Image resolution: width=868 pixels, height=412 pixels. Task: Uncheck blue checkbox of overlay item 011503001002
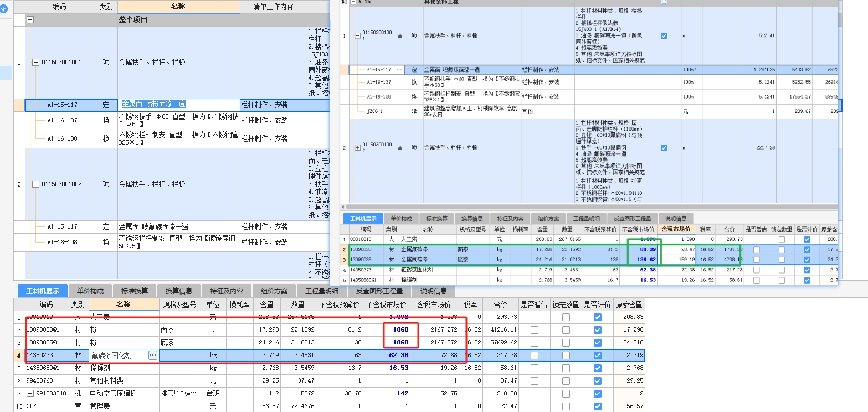[x=664, y=148]
